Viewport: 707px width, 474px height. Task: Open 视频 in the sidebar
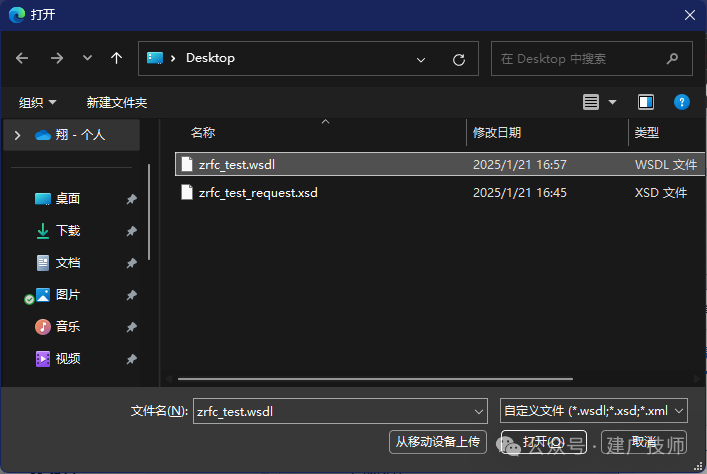point(68,359)
